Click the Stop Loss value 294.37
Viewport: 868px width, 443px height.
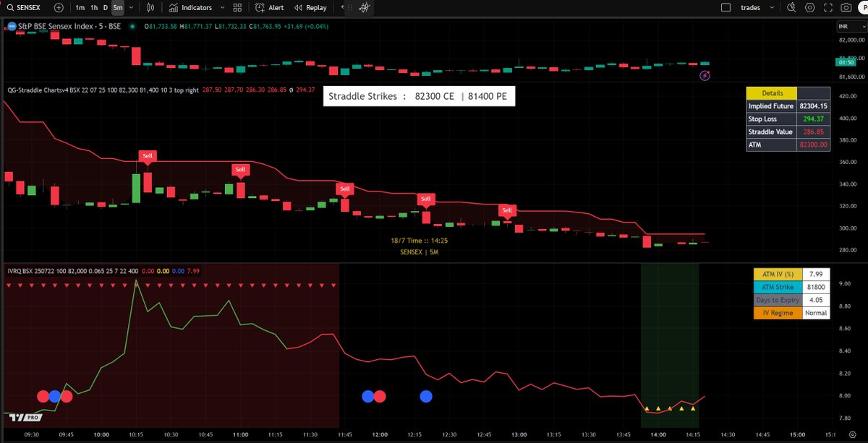click(813, 119)
